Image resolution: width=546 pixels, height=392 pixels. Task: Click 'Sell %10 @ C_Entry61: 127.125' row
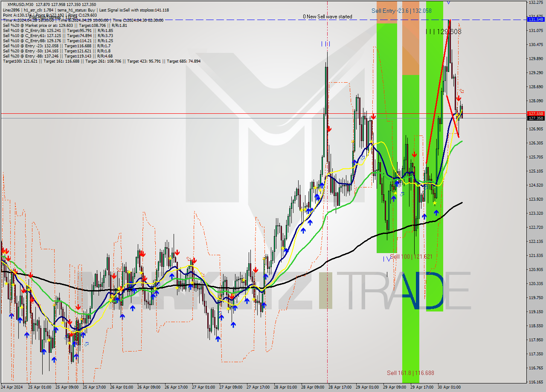pyautogui.click(x=58, y=35)
